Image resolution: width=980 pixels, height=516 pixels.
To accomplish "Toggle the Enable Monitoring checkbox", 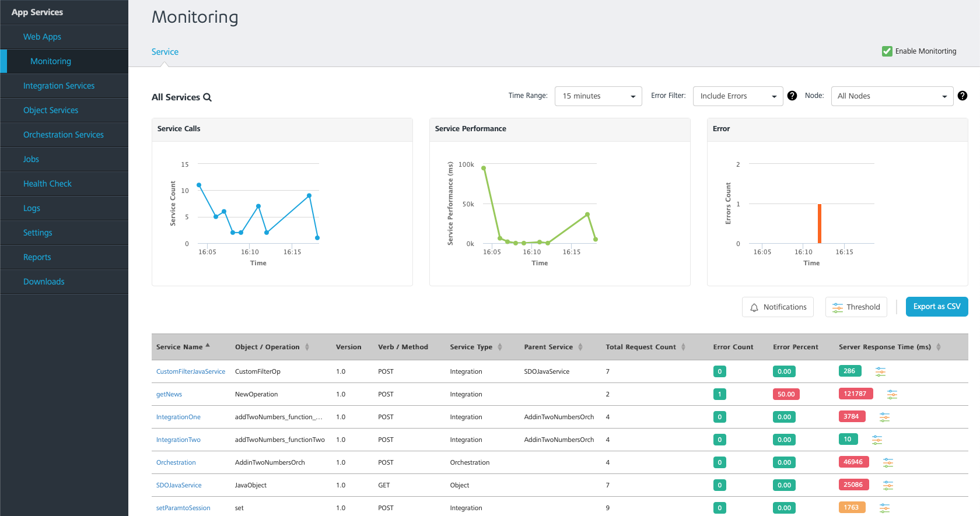I will (887, 51).
